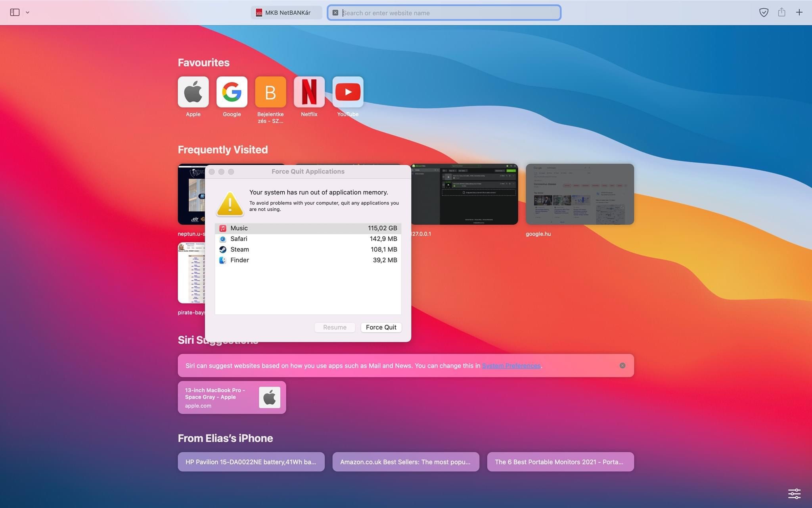Open the Netflix favourite
This screenshot has width=812, height=508.
[309, 92]
